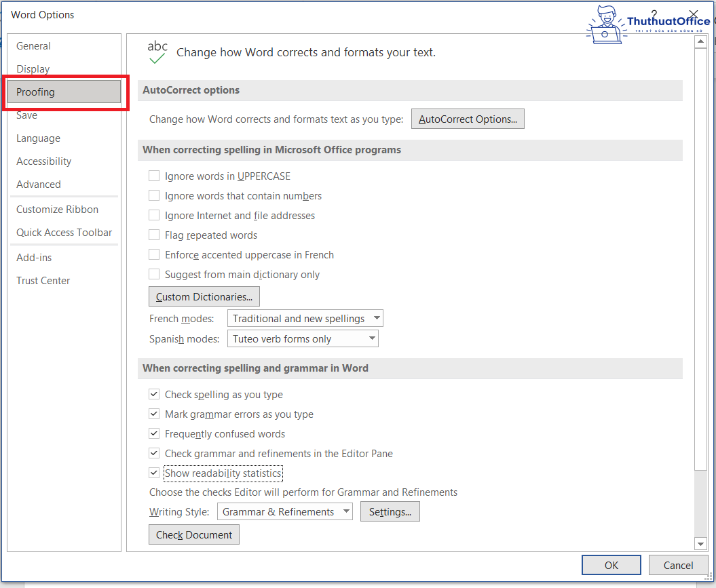Click "When correcting spelling in Microsoft Office programs" header
716x588 pixels.
[x=410, y=150]
